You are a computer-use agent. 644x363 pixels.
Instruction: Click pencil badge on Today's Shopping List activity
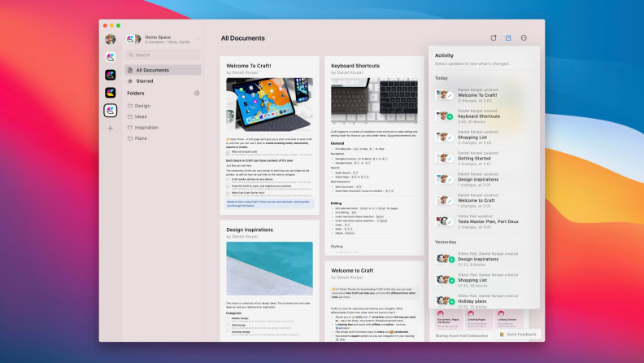pos(450,138)
